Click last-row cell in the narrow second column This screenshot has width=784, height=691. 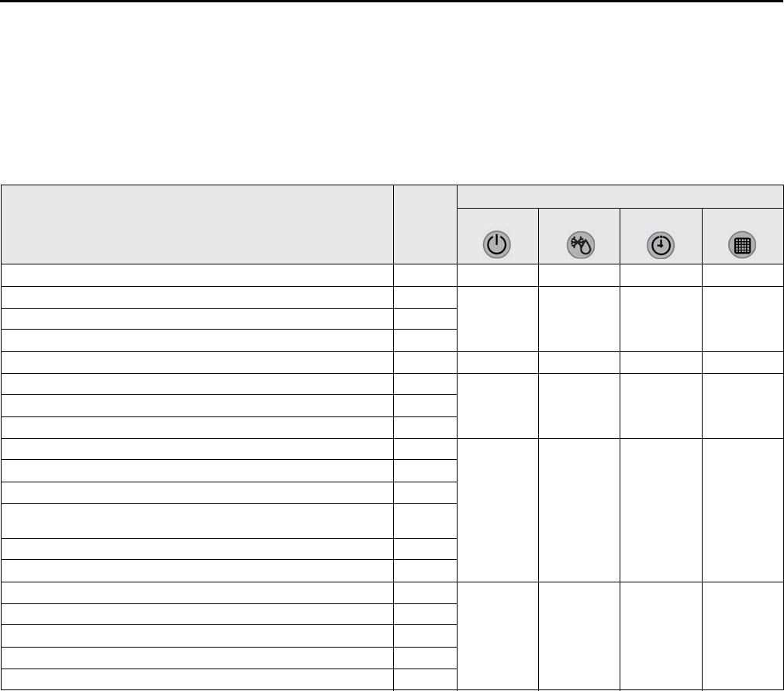point(425,679)
